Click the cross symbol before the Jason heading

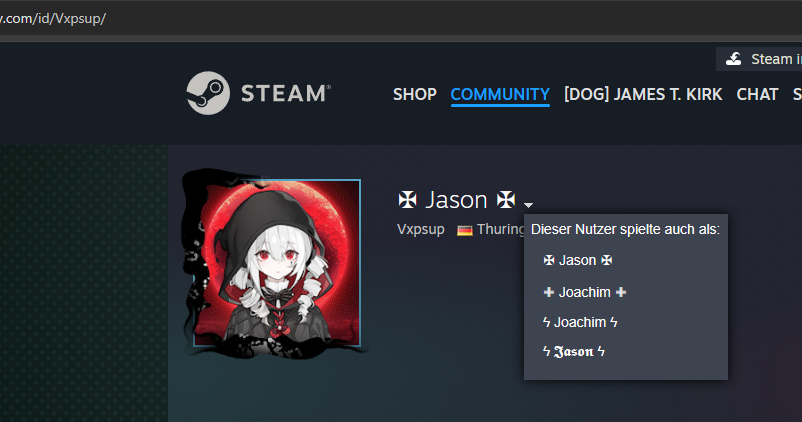click(408, 199)
